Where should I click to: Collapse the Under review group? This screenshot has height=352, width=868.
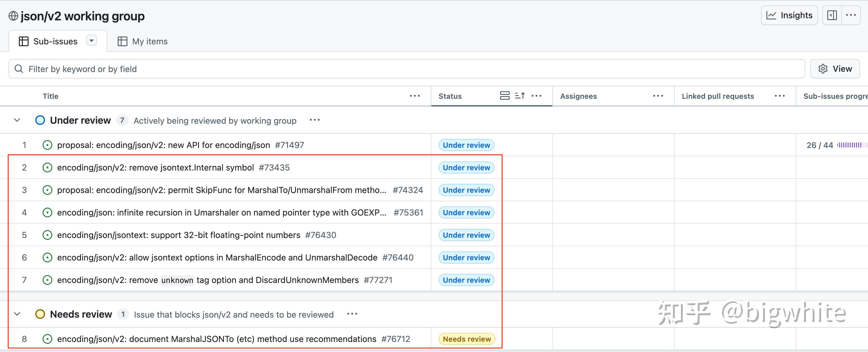[17, 120]
